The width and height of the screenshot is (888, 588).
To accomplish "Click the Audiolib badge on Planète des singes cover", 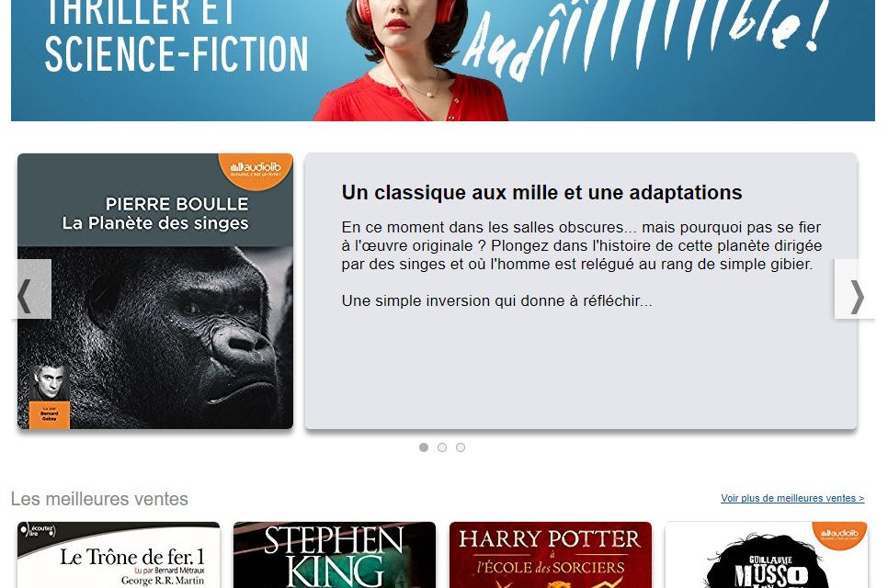I will [x=256, y=170].
